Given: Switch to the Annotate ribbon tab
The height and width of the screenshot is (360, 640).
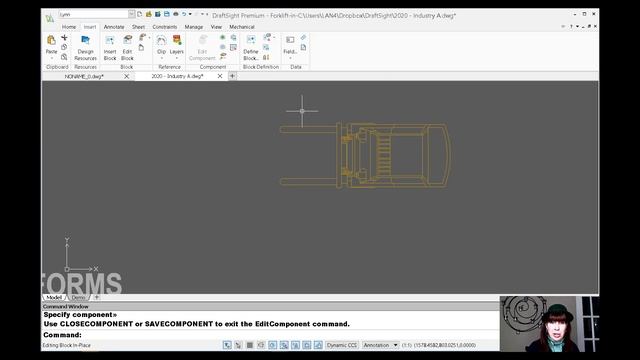Looking at the screenshot, I should point(114,27).
